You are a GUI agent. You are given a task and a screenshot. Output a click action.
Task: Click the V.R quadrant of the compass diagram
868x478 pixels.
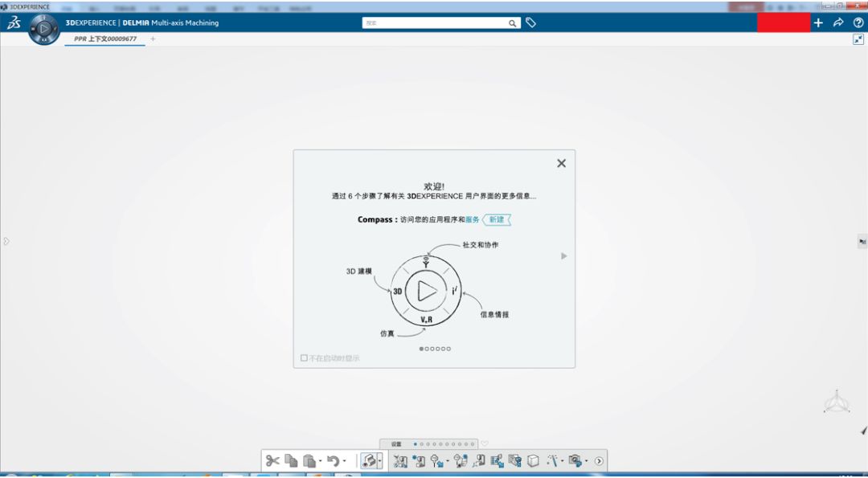point(426,320)
